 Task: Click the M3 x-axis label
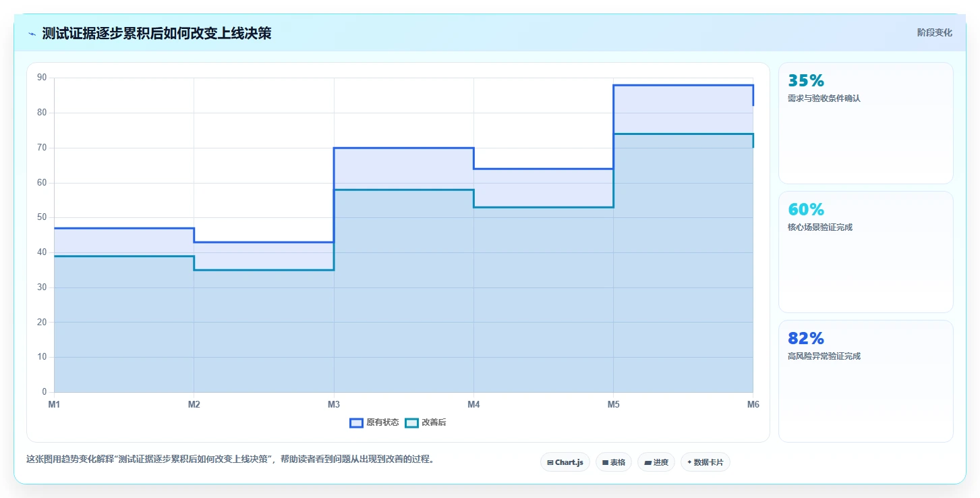pyautogui.click(x=333, y=405)
